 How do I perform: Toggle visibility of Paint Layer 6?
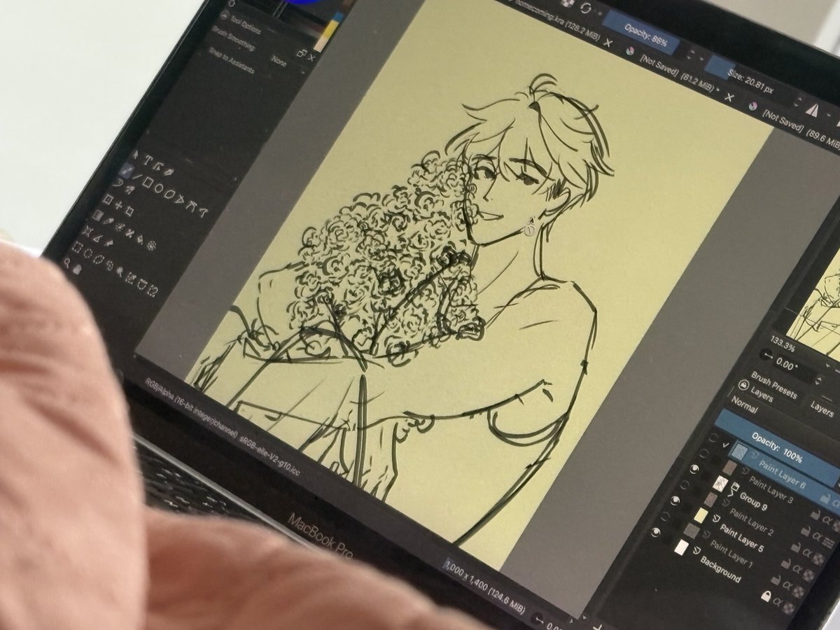click(x=713, y=438)
